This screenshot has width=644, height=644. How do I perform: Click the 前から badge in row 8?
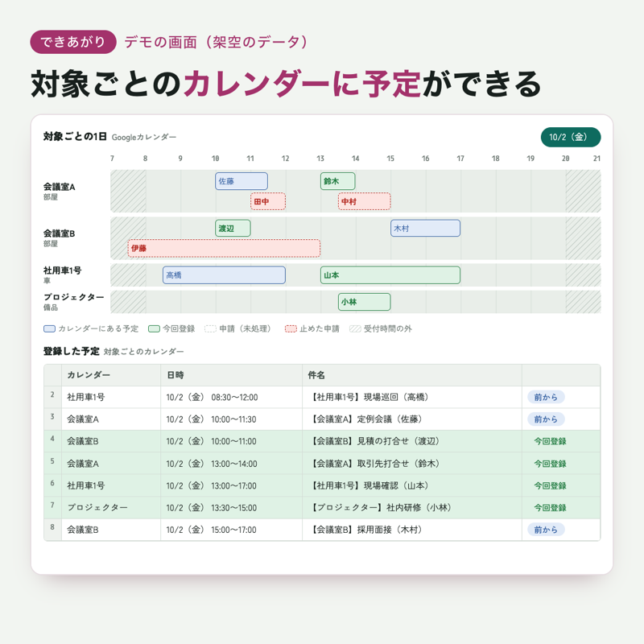point(546,530)
